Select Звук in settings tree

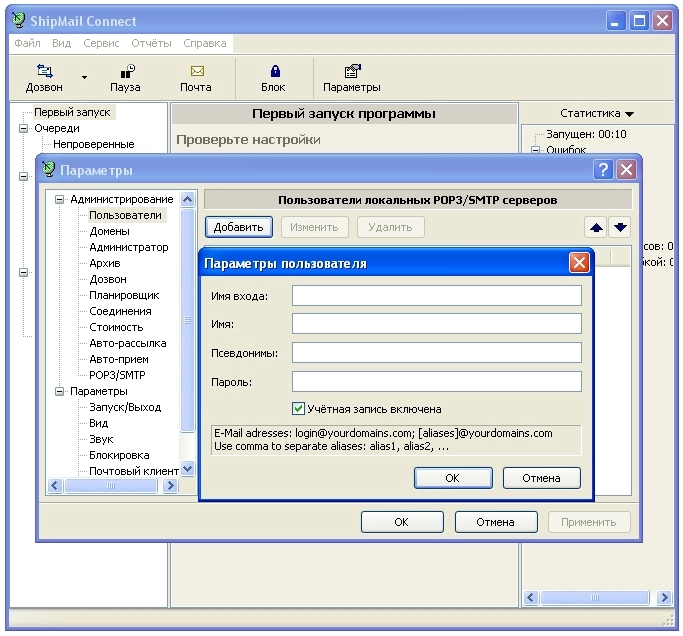point(101,439)
